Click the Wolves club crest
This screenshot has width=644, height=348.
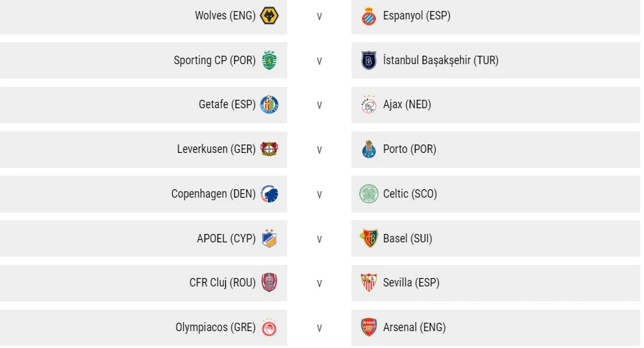[269, 16]
